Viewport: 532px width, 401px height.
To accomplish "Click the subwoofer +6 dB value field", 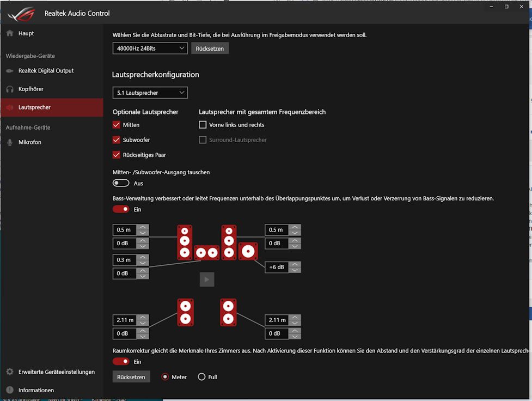I will click(x=277, y=267).
